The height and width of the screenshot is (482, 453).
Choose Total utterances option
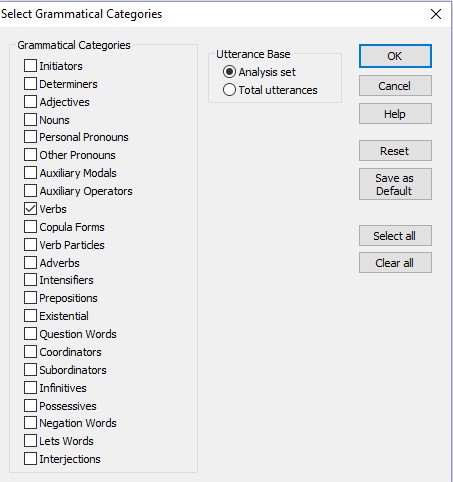click(229, 90)
